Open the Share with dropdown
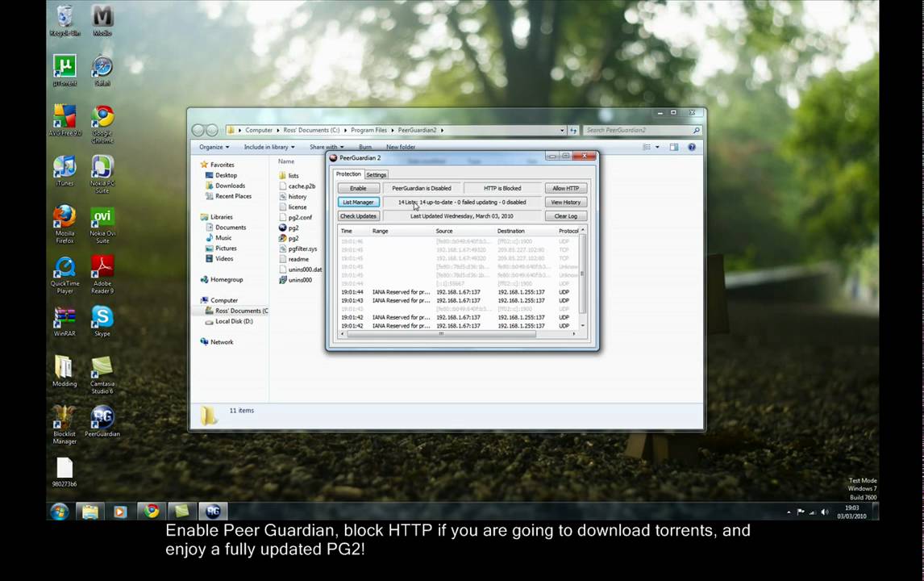 coord(327,147)
